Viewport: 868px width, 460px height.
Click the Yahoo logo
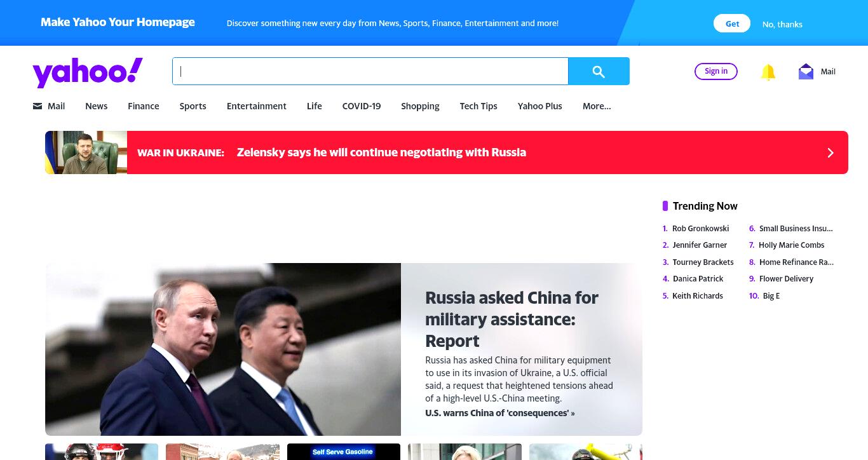click(88, 72)
